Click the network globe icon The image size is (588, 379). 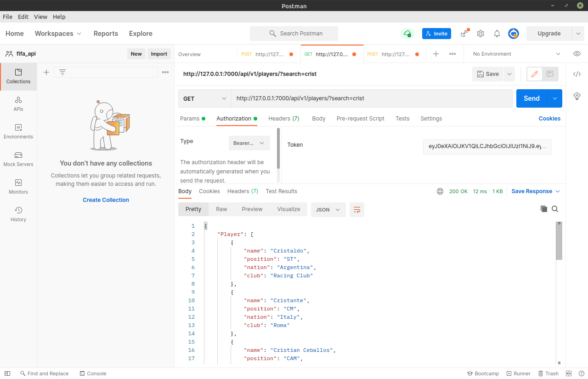(x=440, y=191)
